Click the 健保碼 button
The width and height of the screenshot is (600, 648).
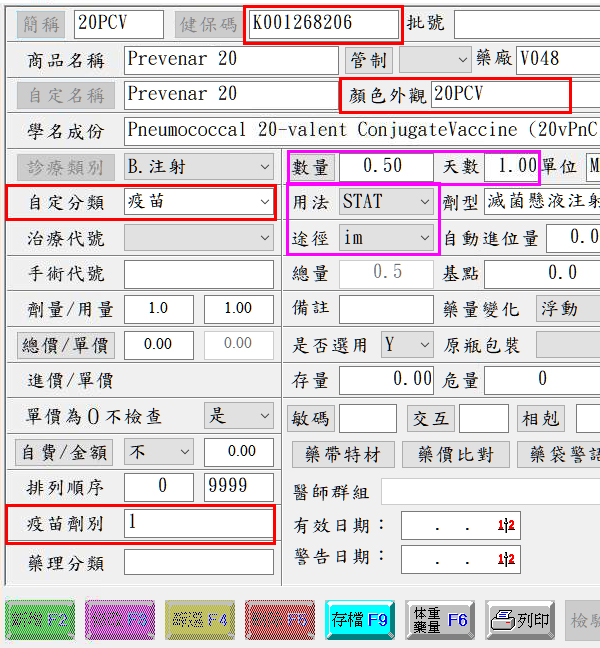tap(209, 24)
